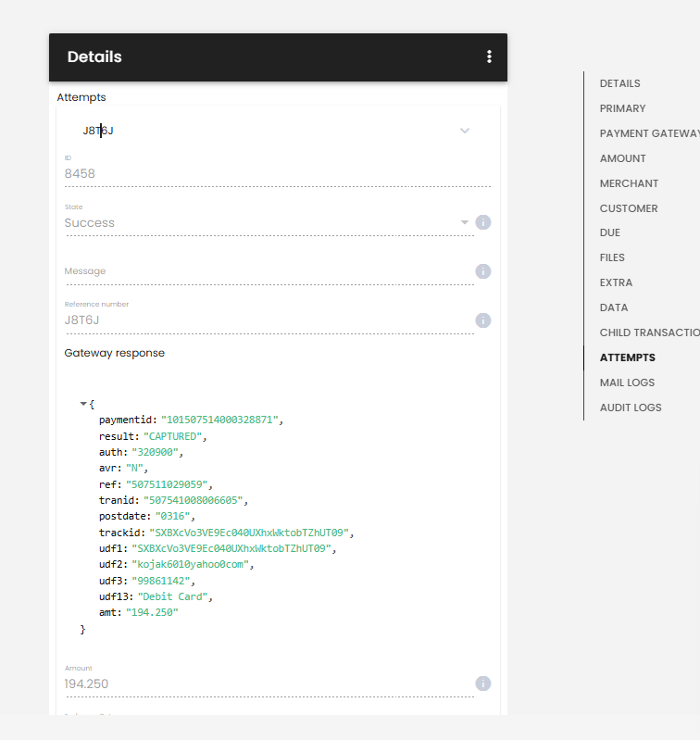Collapse the gateway response JSON tree

pos(83,404)
